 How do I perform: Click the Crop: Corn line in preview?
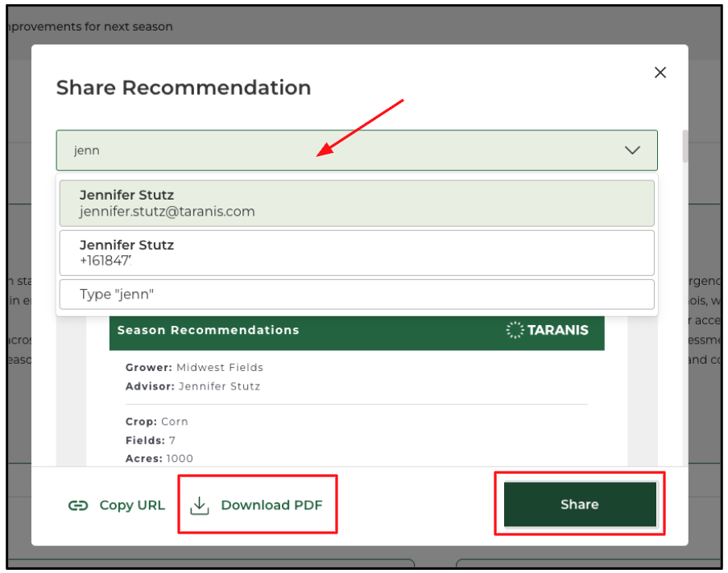coord(156,421)
